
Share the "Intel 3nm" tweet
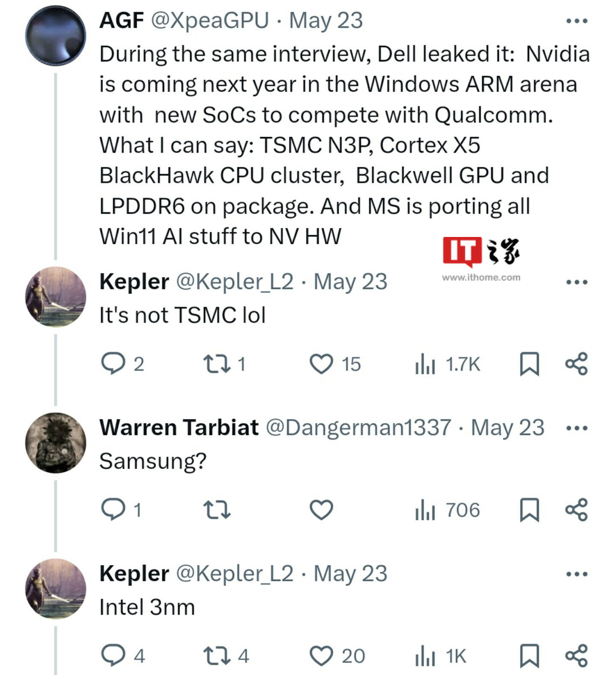tap(576, 656)
